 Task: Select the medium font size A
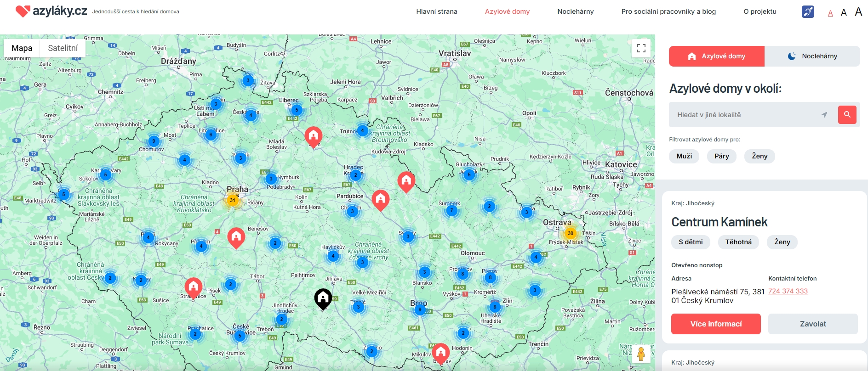[844, 12]
